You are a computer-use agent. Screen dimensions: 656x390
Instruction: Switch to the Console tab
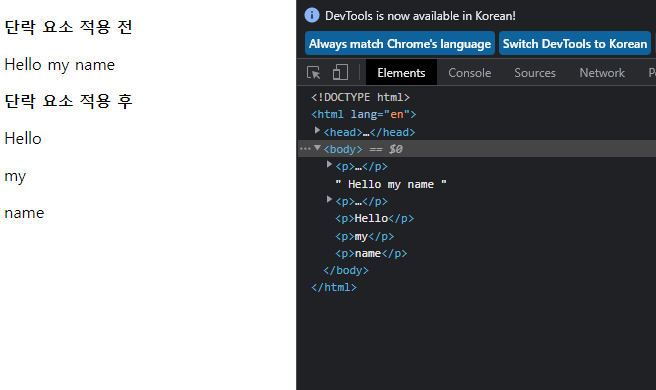(x=469, y=73)
